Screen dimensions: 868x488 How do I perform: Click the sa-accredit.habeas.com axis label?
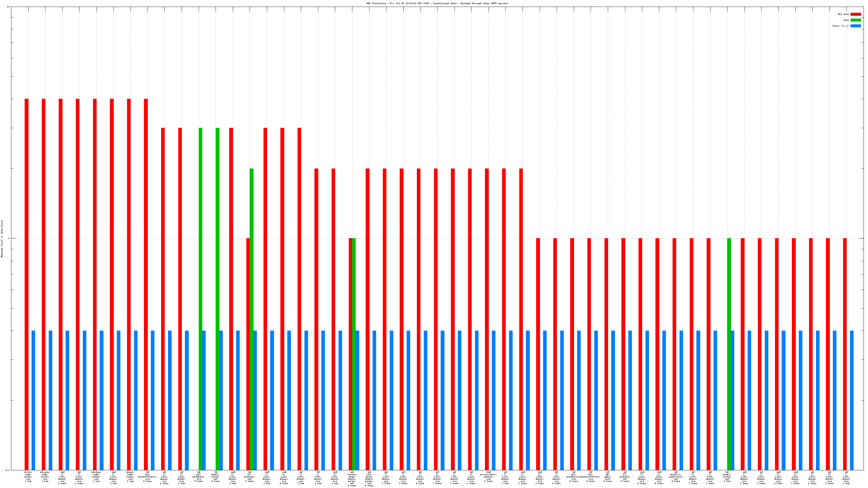click(488, 477)
